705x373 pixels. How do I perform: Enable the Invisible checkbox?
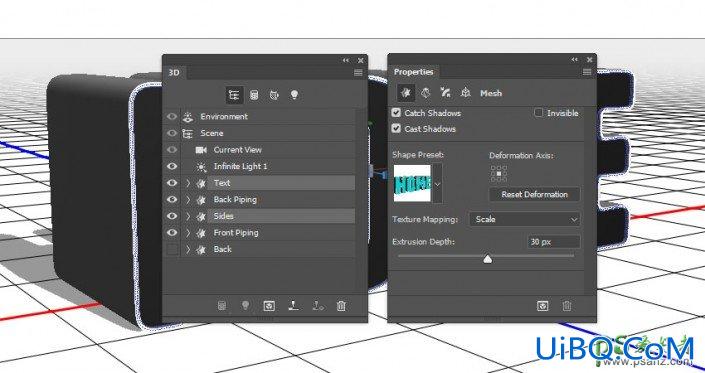click(x=539, y=112)
